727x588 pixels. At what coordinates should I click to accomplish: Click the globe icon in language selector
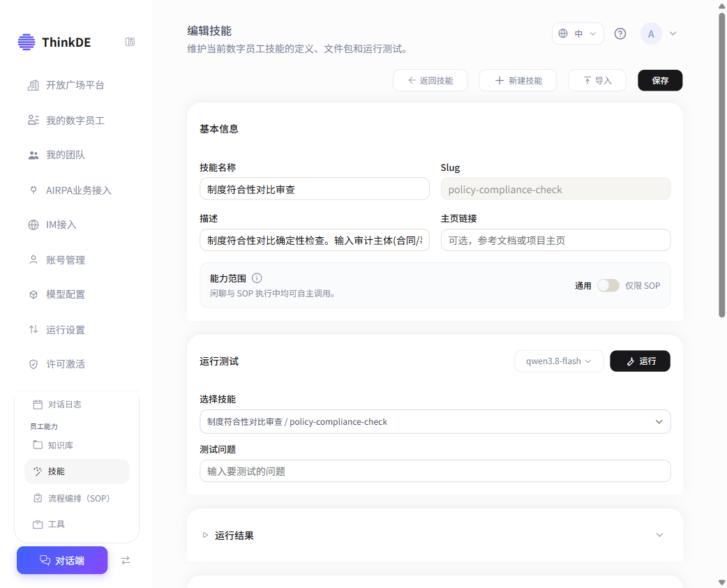tap(563, 33)
